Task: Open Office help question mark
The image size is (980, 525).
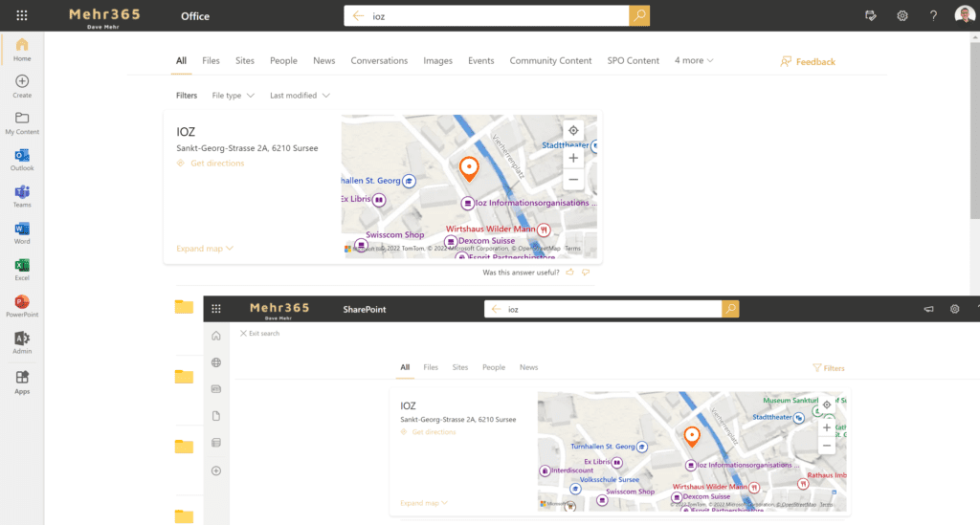Action: pos(933,15)
